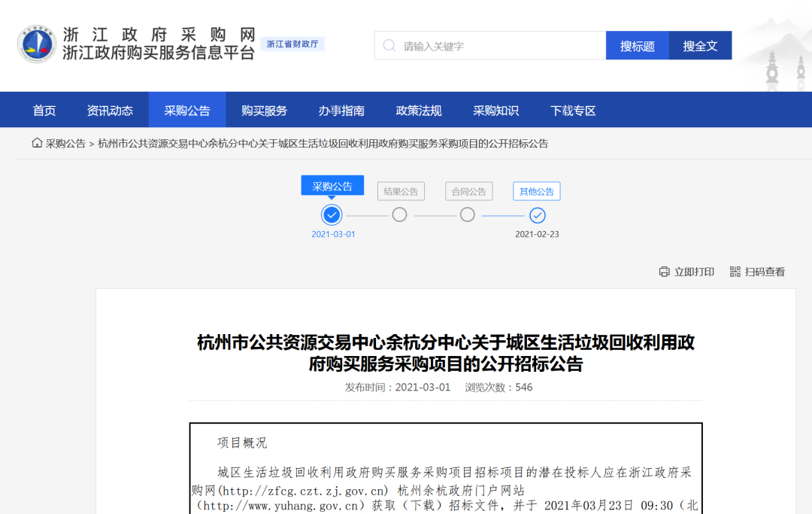The height and width of the screenshot is (514, 812).
Task: Select the checked circle under 采购公告 step
Action: (x=332, y=214)
